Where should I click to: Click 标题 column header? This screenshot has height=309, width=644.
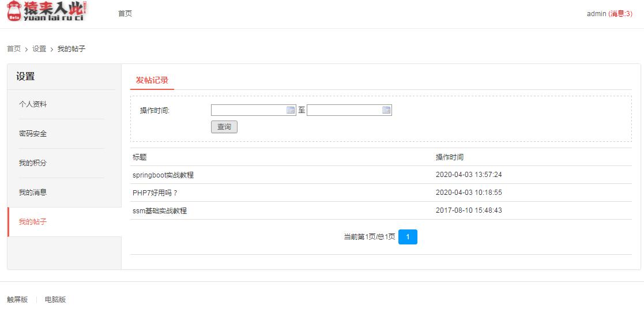[x=140, y=157]
